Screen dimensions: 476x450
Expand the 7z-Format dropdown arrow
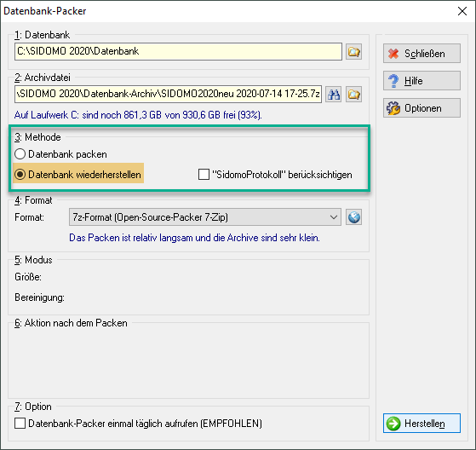coord(334,217)
